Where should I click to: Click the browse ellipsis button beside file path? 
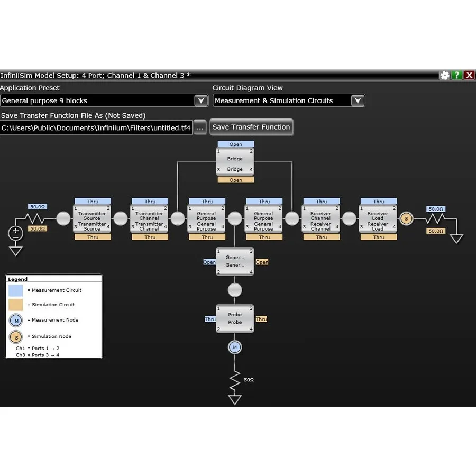(x=199, y=127)
